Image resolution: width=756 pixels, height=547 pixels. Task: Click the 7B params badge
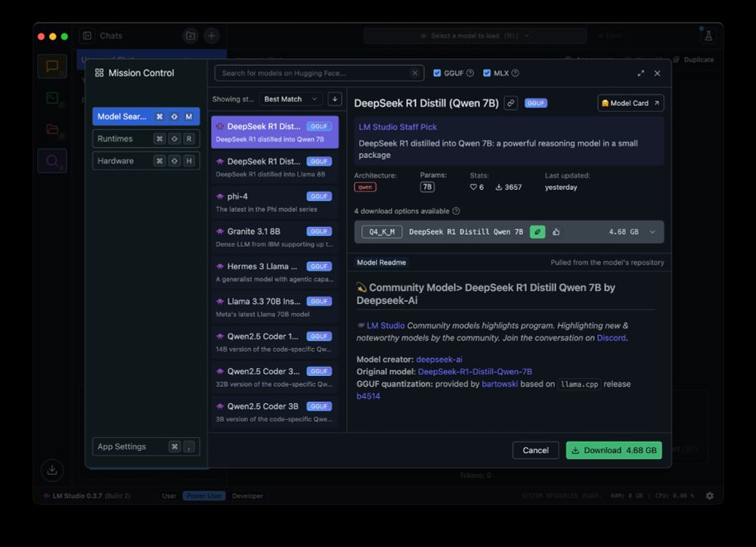tap(427, 187)
